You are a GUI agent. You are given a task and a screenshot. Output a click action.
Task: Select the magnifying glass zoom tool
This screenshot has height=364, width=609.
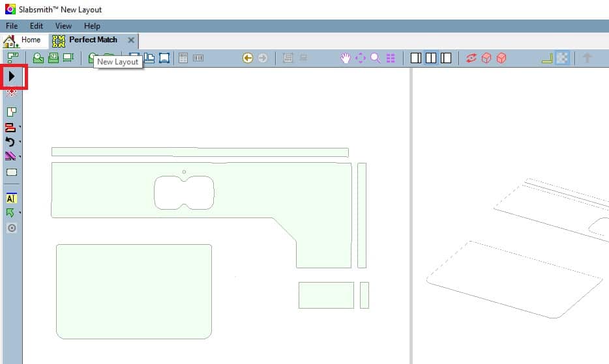(376, 59)
